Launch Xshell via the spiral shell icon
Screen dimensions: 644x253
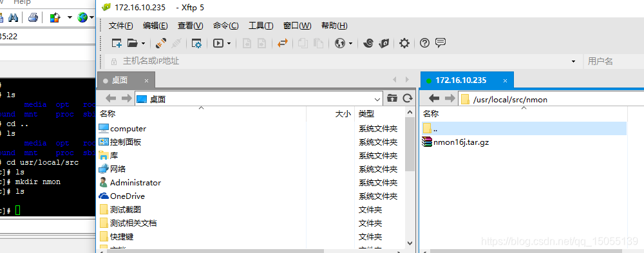pos(368,43)
